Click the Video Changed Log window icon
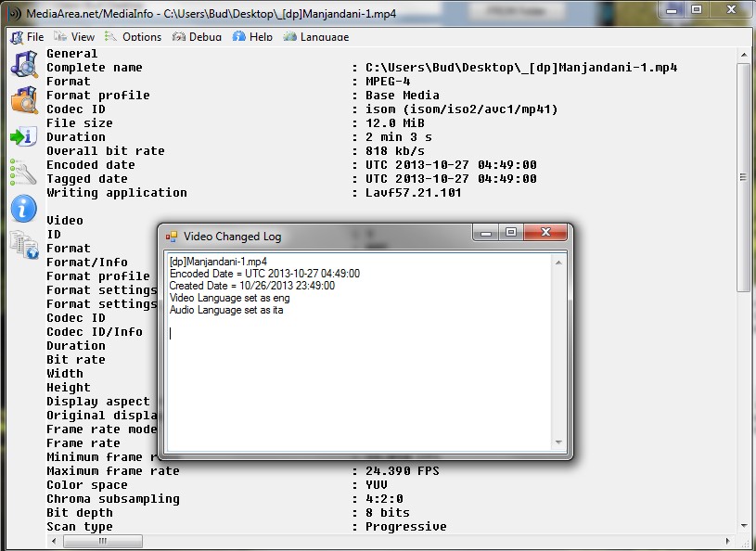The image size is (756, 551). point(172,237)
